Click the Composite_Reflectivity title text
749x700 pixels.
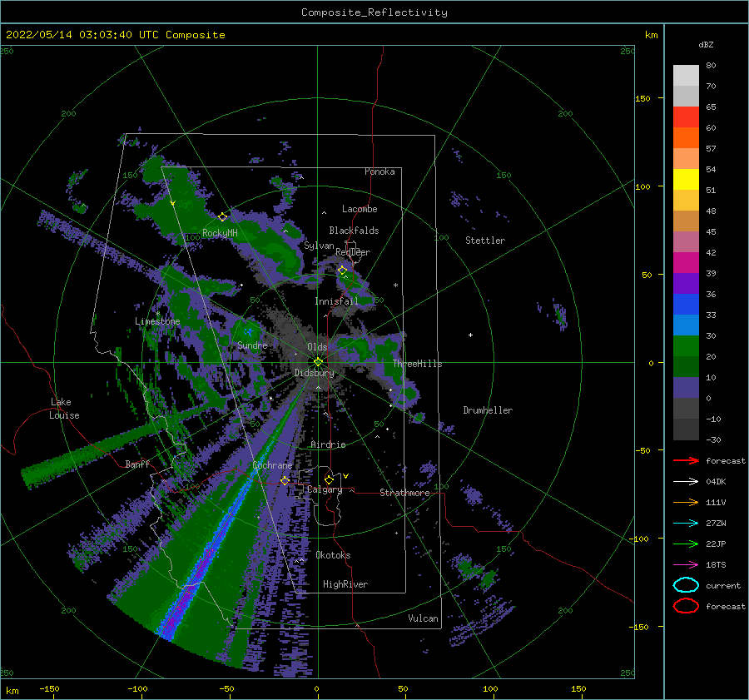click(x=374, y=12)
